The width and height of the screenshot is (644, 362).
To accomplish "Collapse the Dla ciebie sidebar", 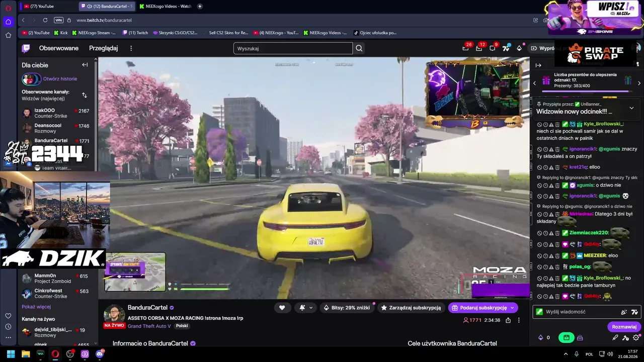I will point(85,65).
